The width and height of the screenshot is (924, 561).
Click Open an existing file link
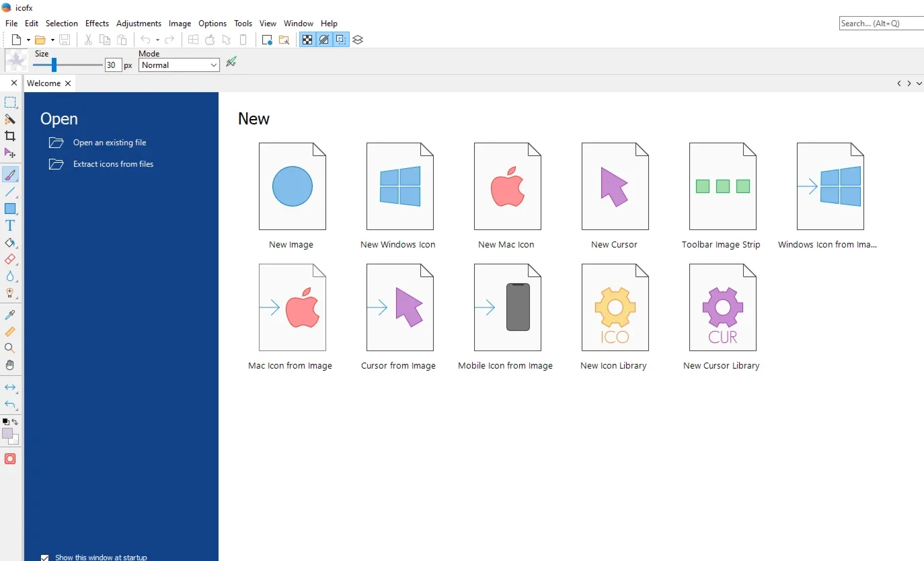pos(110,143)
